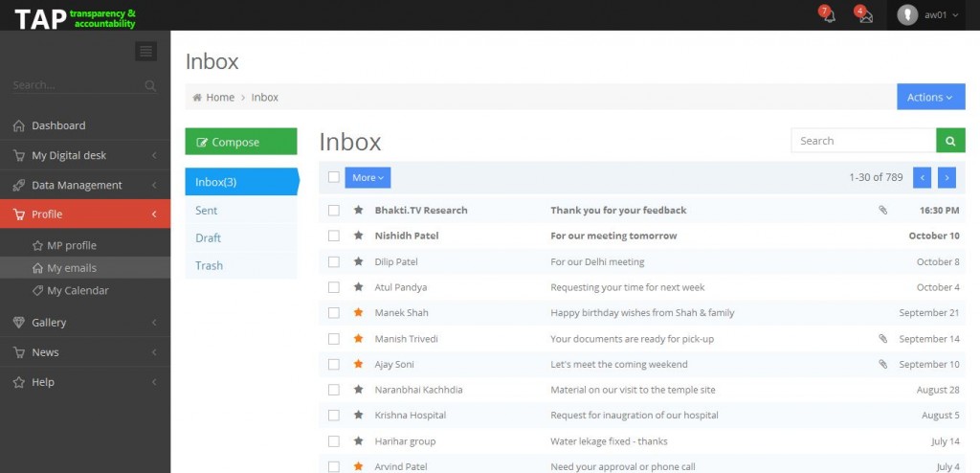Star the Atul Pandya email

[358, 287]
